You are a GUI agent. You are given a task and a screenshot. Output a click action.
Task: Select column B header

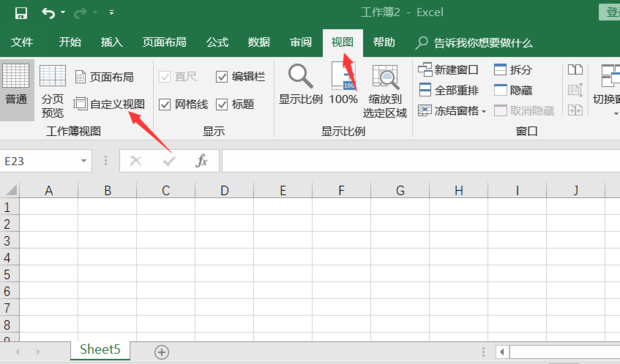click(x=107, y=190)
